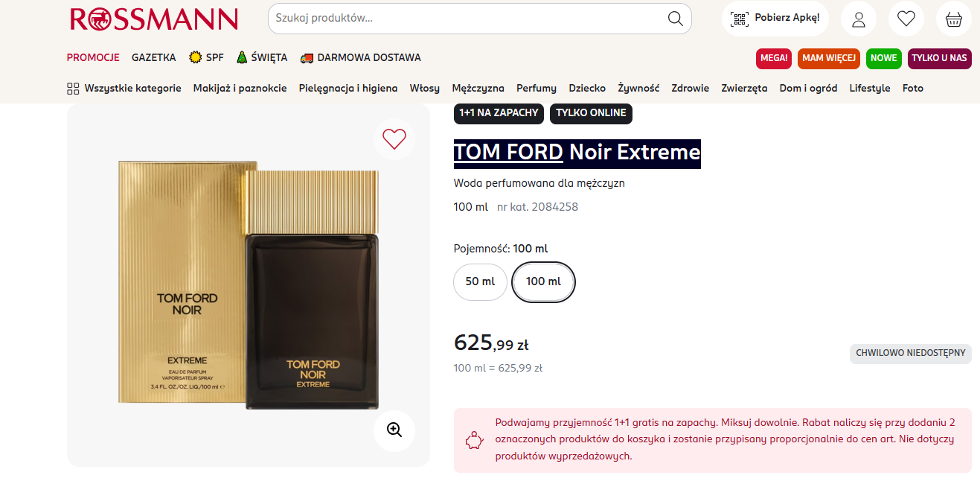Open the Mężczyzna category menu

[478, 88]
